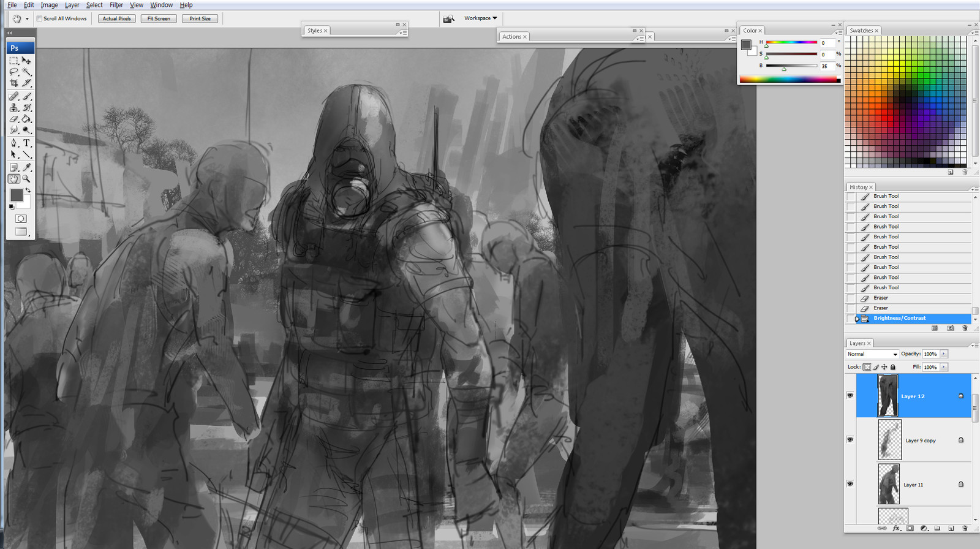Create new adjustment layer icon
The height and width of the screenshot is (549, 980).
click(924, 528)
